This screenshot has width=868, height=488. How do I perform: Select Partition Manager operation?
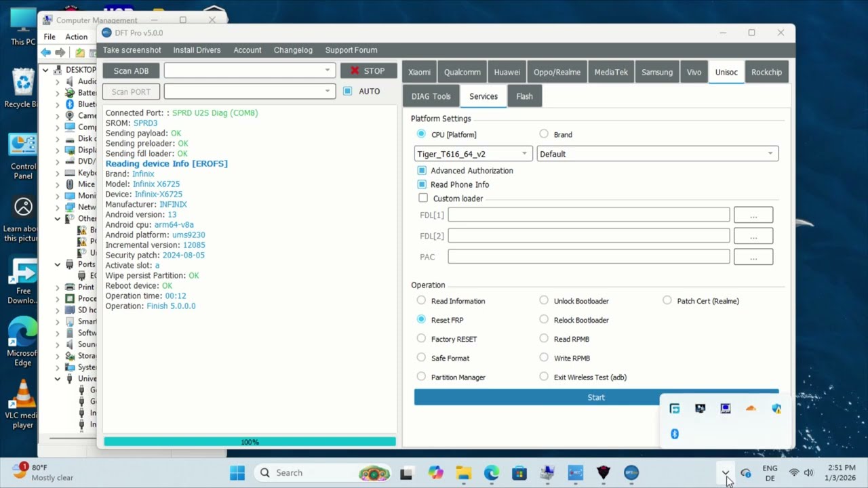(x=422, y=376)
